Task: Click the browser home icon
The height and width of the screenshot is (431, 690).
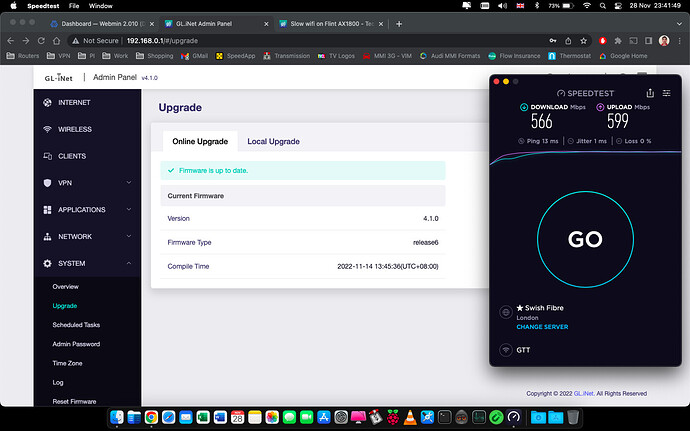Action: pos(56,41)
